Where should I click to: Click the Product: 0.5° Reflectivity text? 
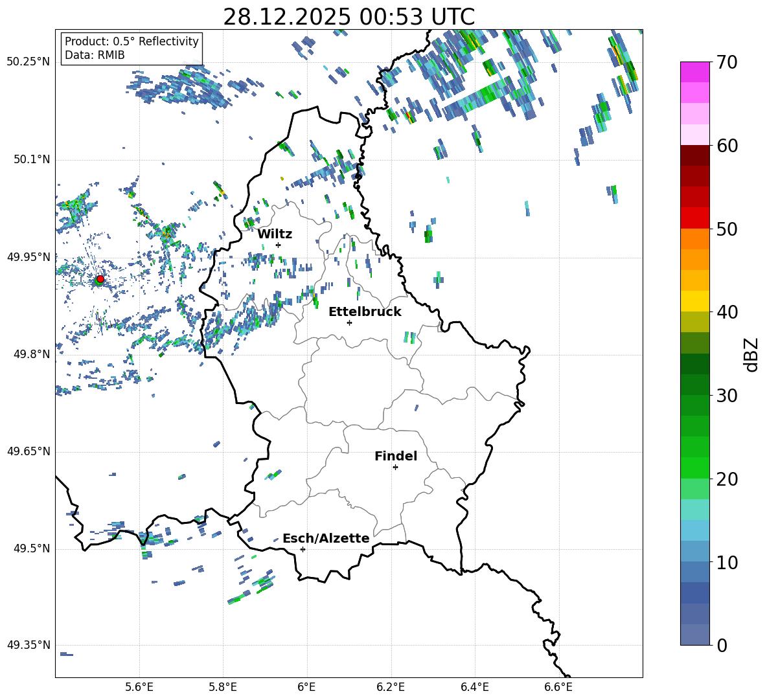(132, 41)
